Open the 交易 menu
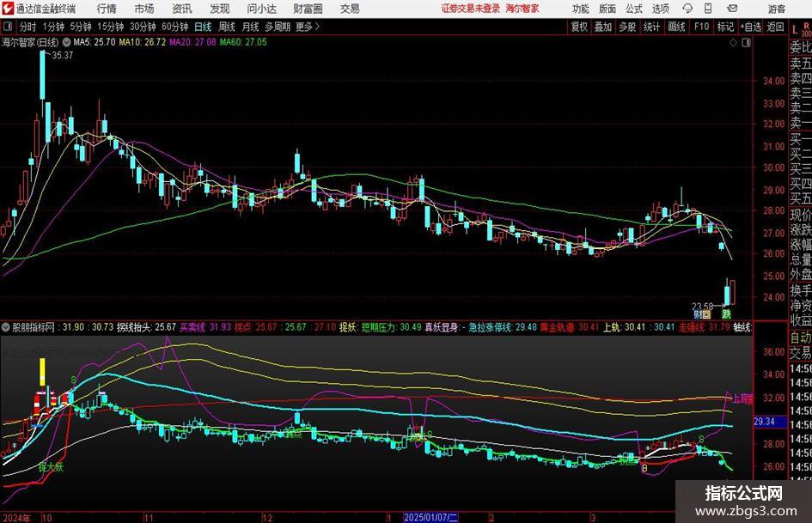The image size is (812, 523). 350,9
